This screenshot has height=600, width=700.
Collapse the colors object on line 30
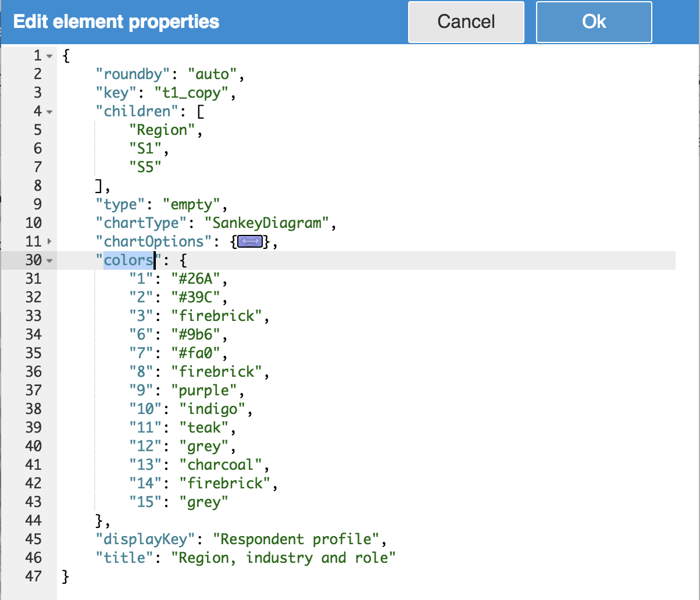pyautogui.click(x=49, y=260)
